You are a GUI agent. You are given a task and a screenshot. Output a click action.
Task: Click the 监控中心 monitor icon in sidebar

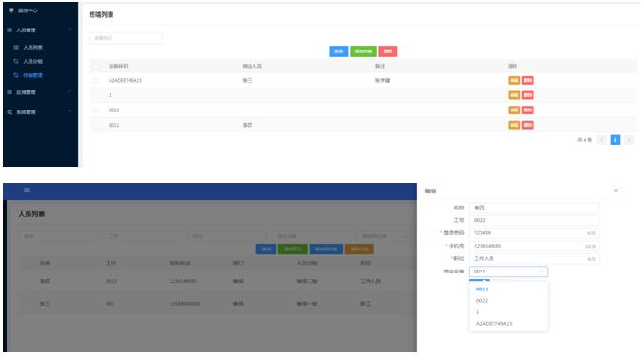point(11,10)
